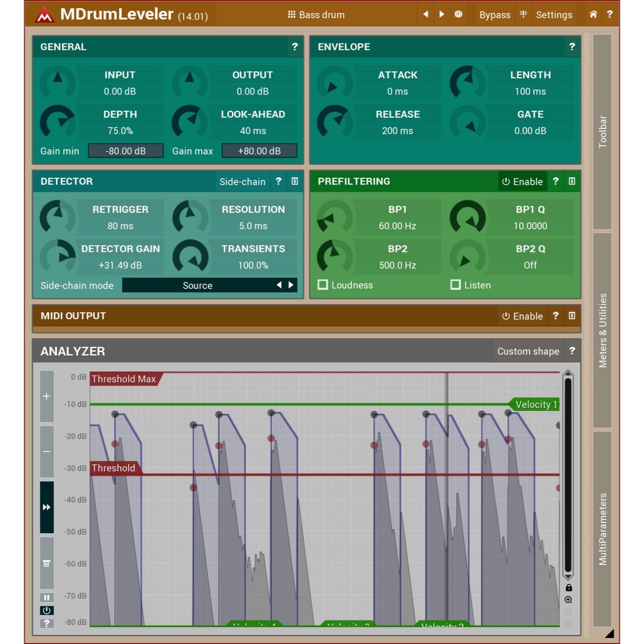Click the analyzer magnifier zoom icon
This screenshot has height=644, width=644.
568,600
